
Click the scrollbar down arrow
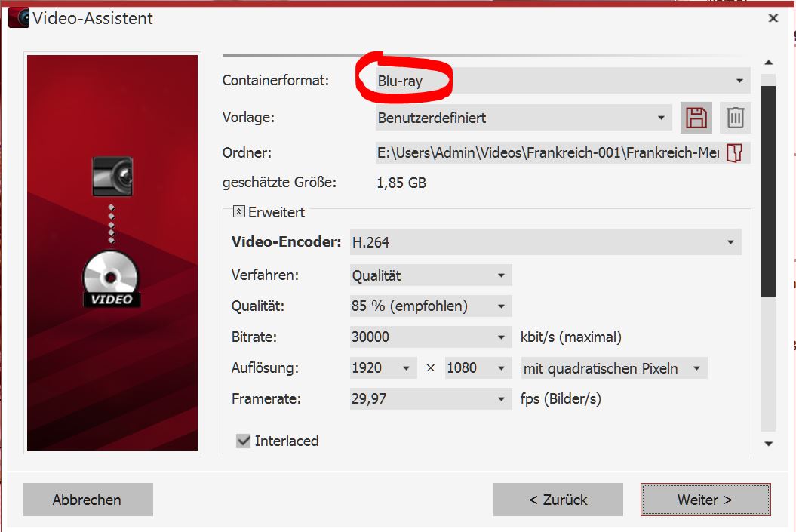[769, 444]
